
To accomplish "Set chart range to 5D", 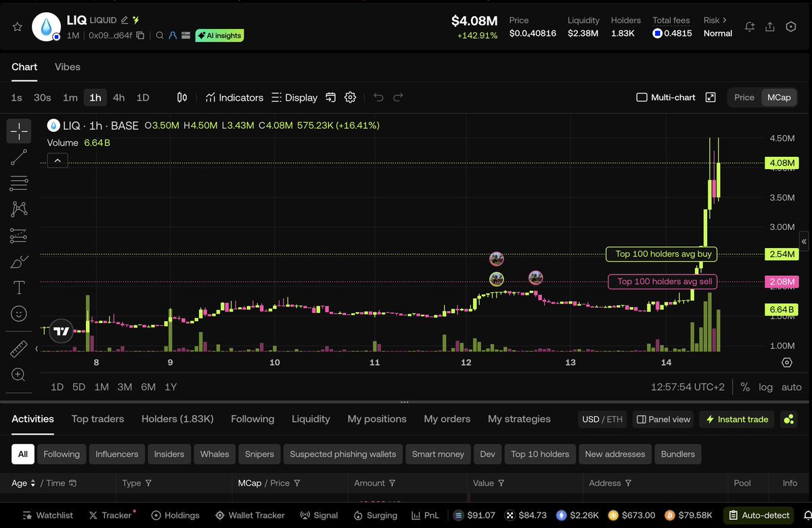I will pos(79,387).
